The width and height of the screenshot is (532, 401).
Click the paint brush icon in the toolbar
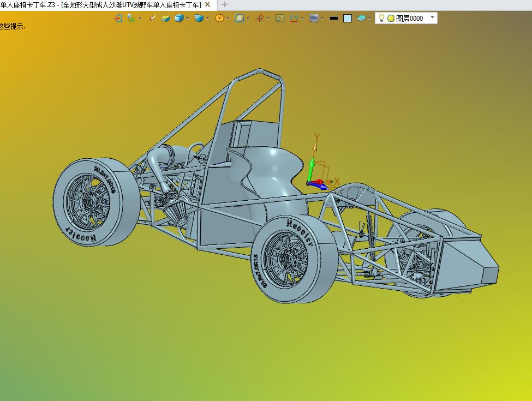click(x=152, y=18)
